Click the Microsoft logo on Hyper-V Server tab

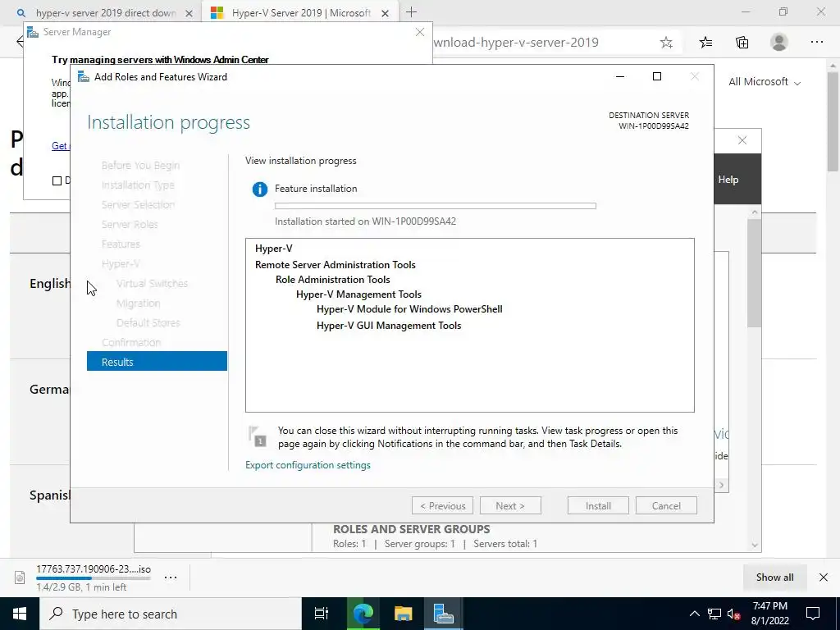click(x=217, y=12)
